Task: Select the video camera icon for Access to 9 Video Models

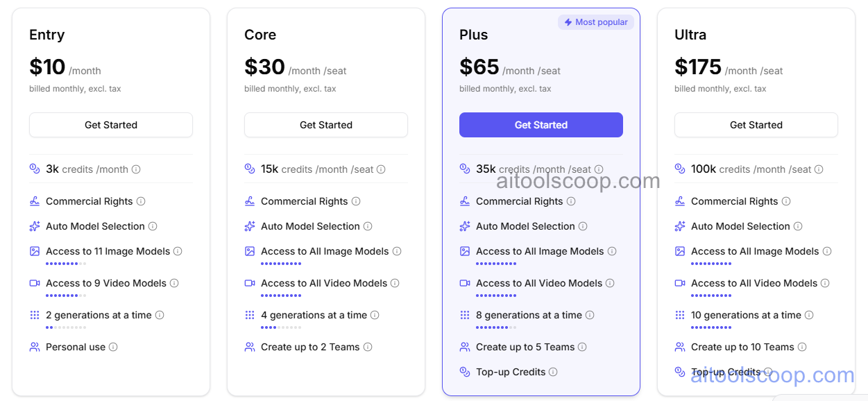Action: coord(35,283)
